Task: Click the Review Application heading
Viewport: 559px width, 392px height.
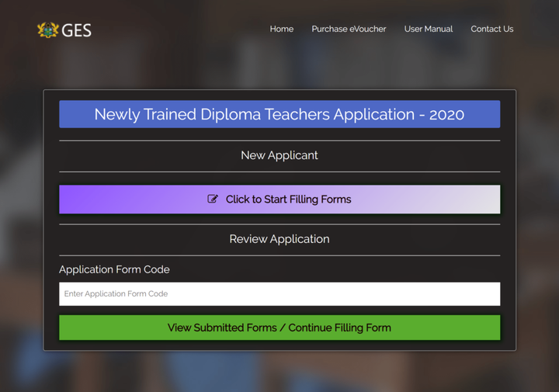Action: [x=279, y=239]
